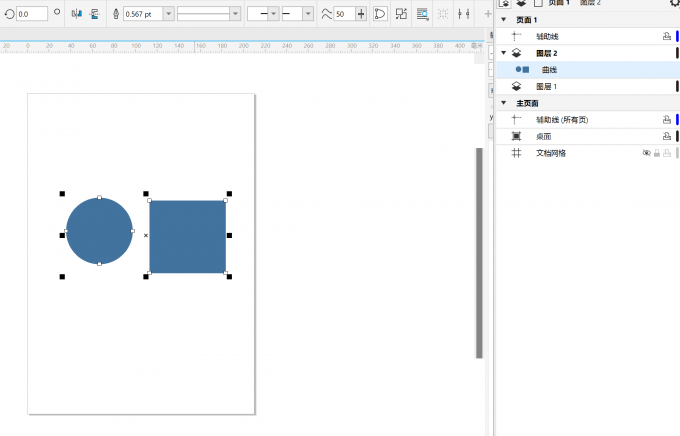Click the mirror vertically icon in toolbar
The image size is (680, 436).
93,14
